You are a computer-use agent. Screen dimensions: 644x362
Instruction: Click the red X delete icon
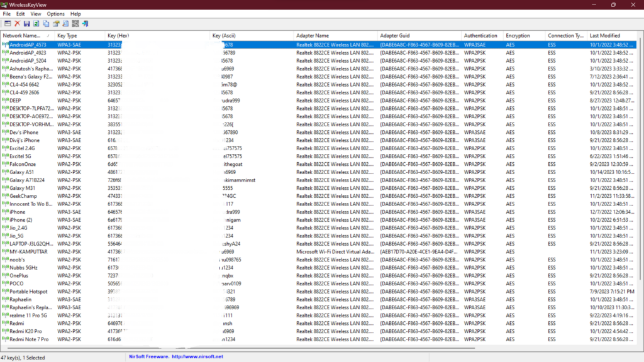coord(17,23)
